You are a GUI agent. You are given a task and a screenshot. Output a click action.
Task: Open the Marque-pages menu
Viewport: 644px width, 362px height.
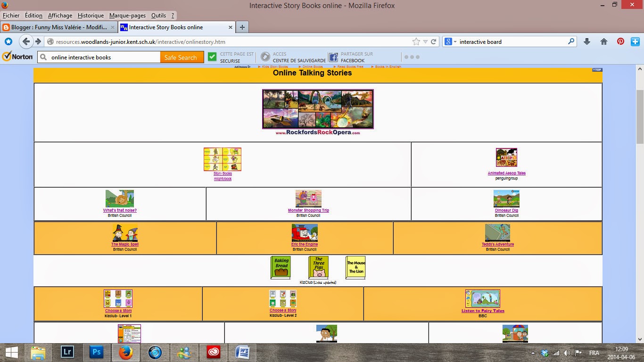click(x=127, y=16)
